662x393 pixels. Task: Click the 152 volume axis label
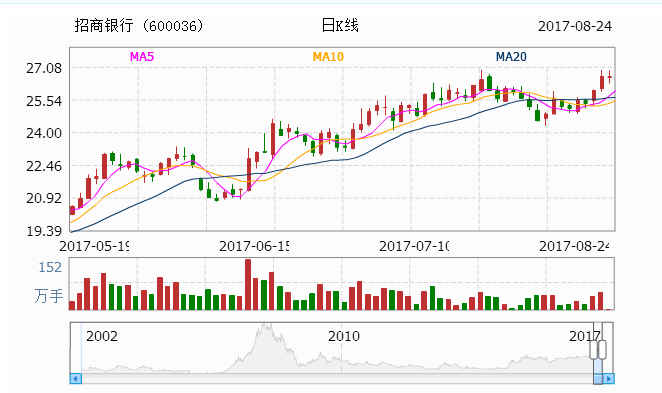pyautogui.click(x=50, y=267)
